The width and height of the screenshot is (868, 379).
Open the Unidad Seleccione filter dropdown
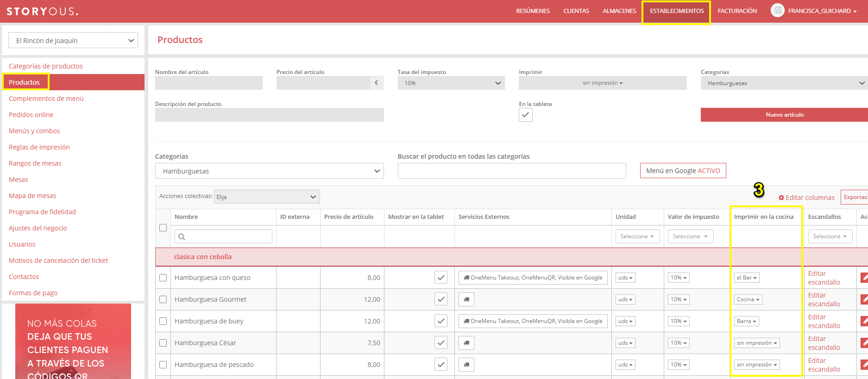(637, 236)
